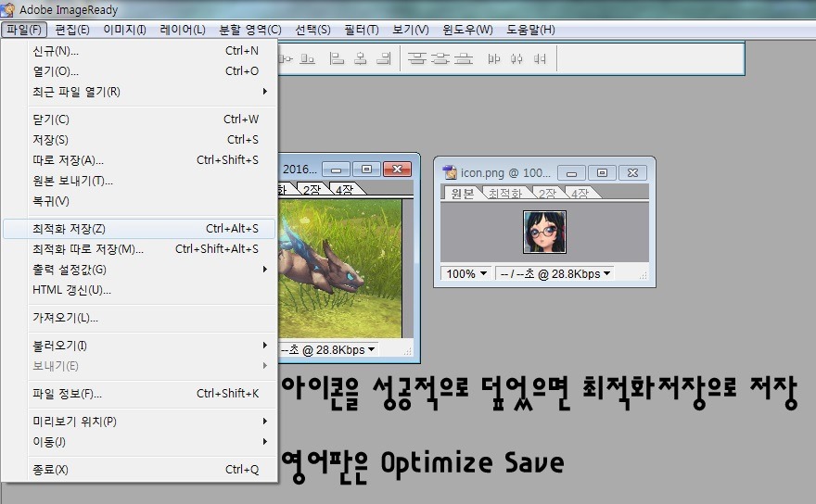
Task: Click the distribute top edges icon
Action: tap(417, 58)
